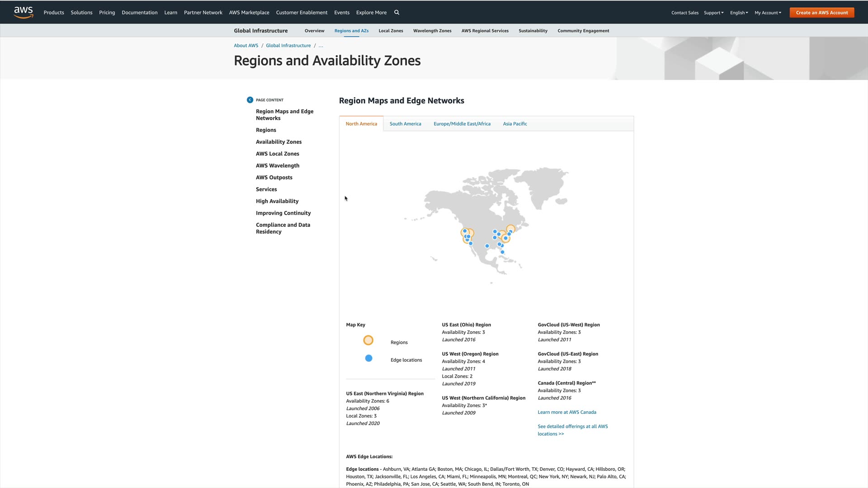Viewport: 868px width, 488px height.
Task: Jump to Availability Zones section
Action: (x=278, y=142)
